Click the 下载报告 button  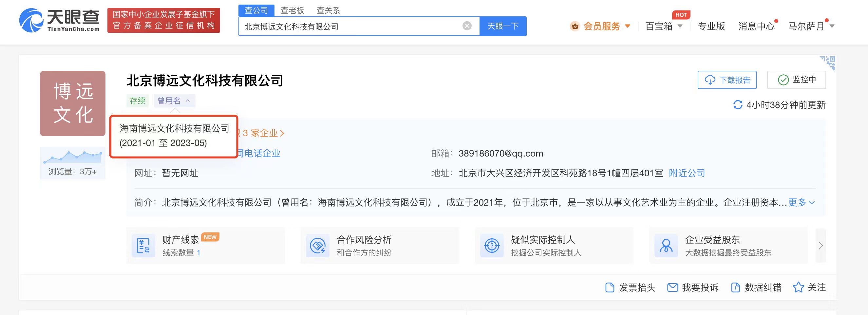click(727, 80)
